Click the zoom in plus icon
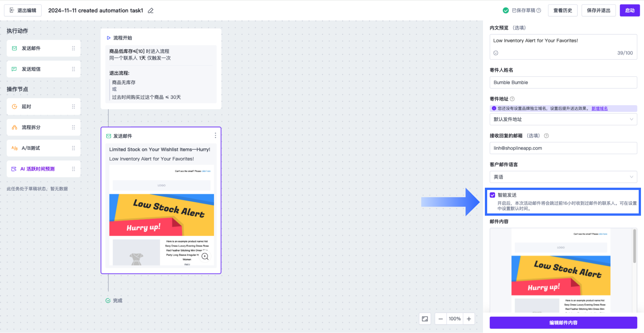644x333 pixels. tap(469, 319)
